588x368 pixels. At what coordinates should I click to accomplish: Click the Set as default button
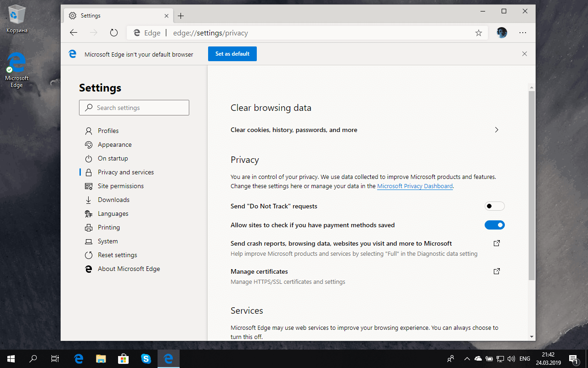click(x=232, y=54)
